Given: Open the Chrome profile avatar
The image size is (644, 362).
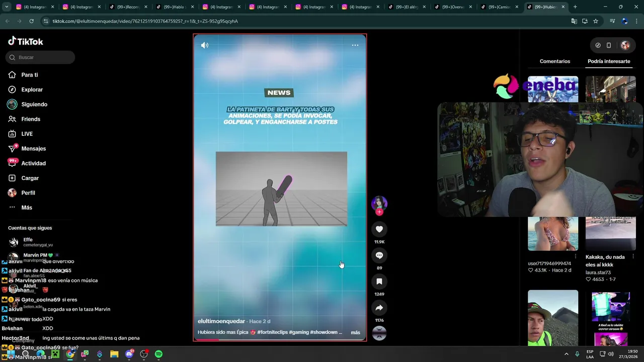Looking at the screenshot, I should tap(624, 21).
